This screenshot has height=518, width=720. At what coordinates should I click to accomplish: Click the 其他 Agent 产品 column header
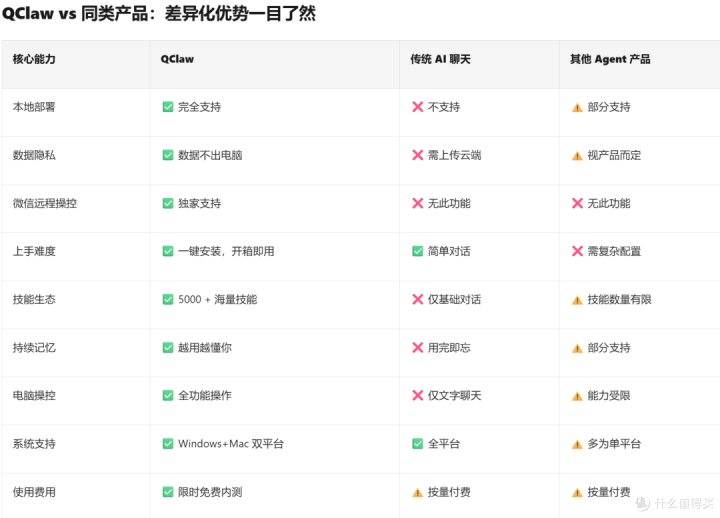tap(610, 59)
